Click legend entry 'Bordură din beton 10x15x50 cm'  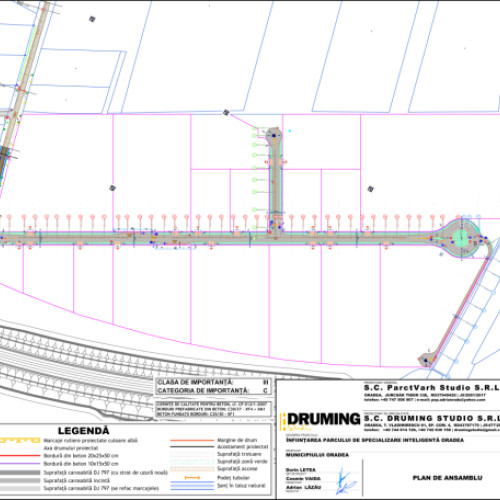(81, 464)
